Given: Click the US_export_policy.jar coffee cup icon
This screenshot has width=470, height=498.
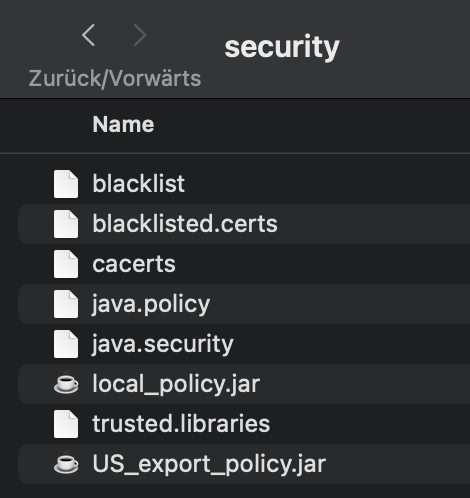Looking at the screenshot, I should [x=66, y=464].
